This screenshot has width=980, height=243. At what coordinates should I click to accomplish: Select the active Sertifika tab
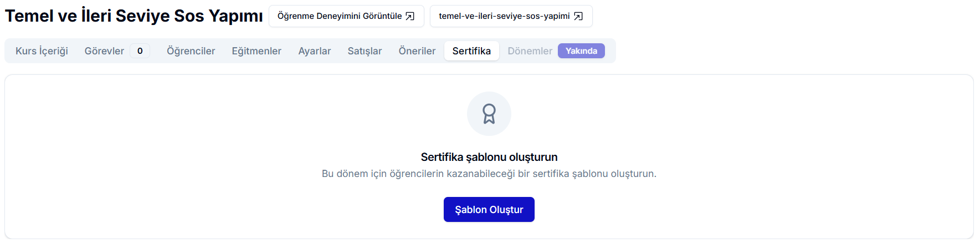[x=471, y=51]
